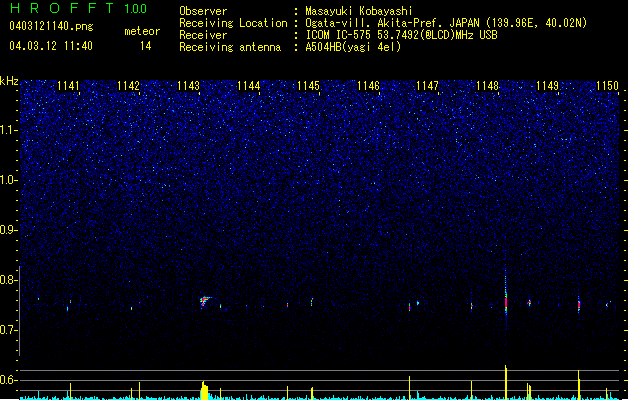Click the 1146 time marker
The width and height of the screenshot is (629, 400).
pos(368,85)
